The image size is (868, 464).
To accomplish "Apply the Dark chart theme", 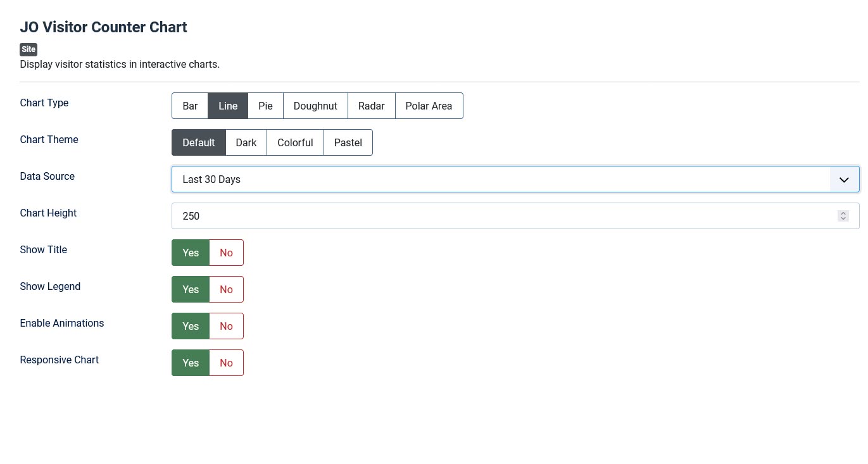I will click(x=246, y=142).
